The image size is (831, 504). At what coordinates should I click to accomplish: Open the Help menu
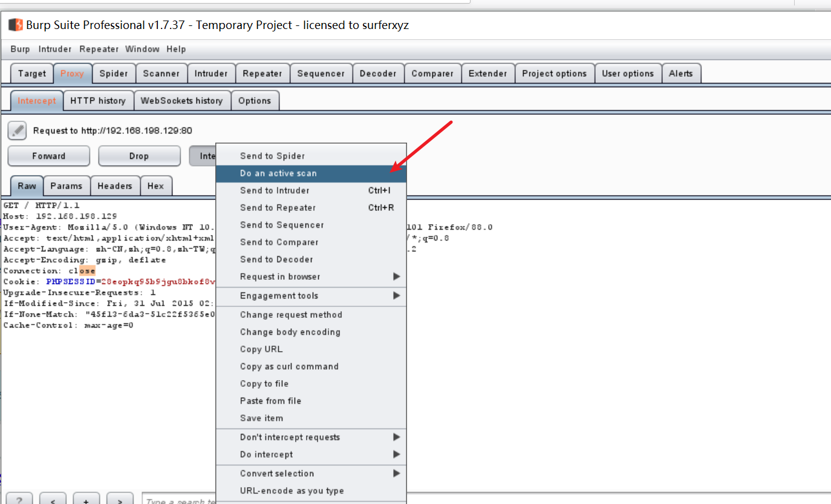pyautogui.click(x=176, y=49)
